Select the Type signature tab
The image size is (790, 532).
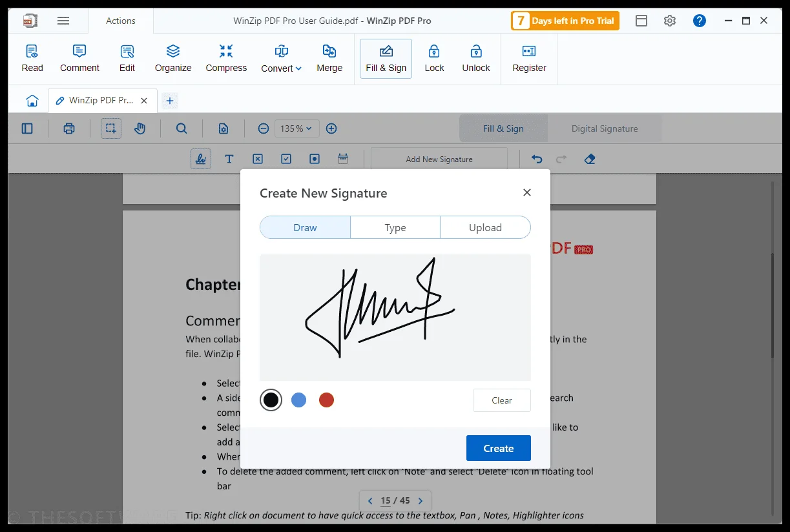(x=395, y=227)
